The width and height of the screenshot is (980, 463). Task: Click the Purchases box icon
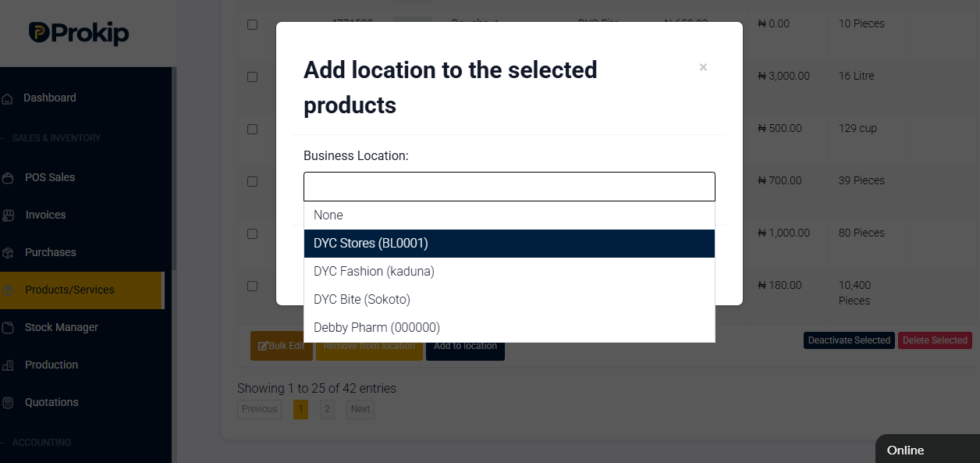pos(8,253)
